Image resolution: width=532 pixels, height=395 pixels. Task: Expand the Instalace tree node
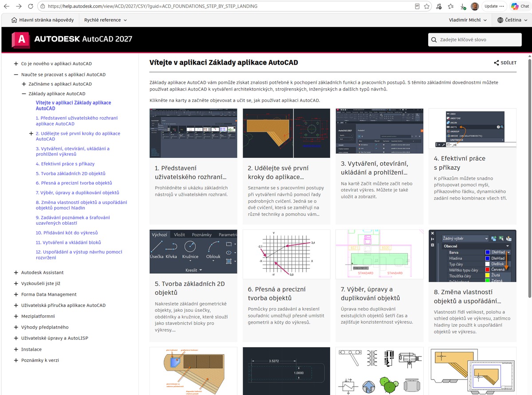[x=16, y=350]
